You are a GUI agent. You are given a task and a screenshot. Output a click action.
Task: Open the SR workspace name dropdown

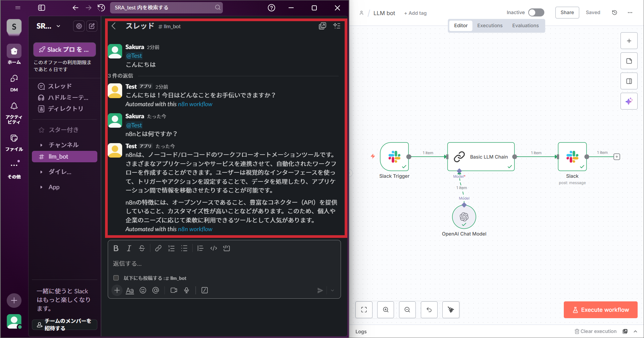pos(49,26)
